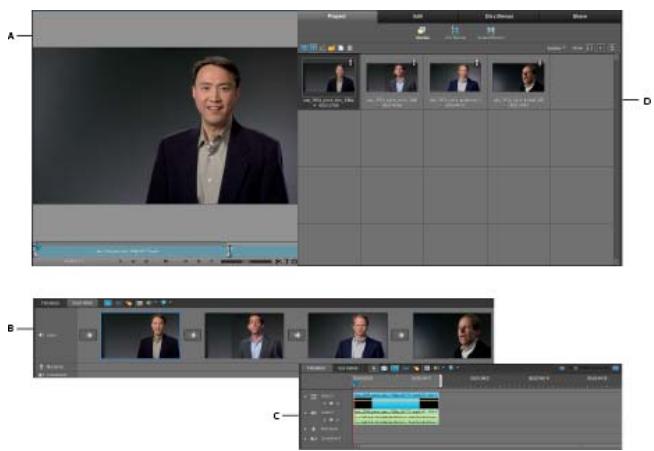Select third scene thumbnail in Sceneline

347,335
